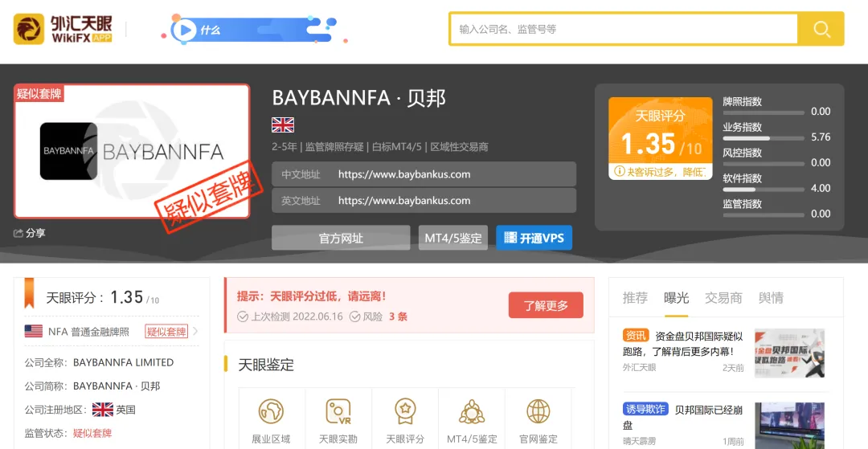The width and height of the screenshot is (868, 449).
Task: Click the share icon below the logo card
Action: coord(18,234)
